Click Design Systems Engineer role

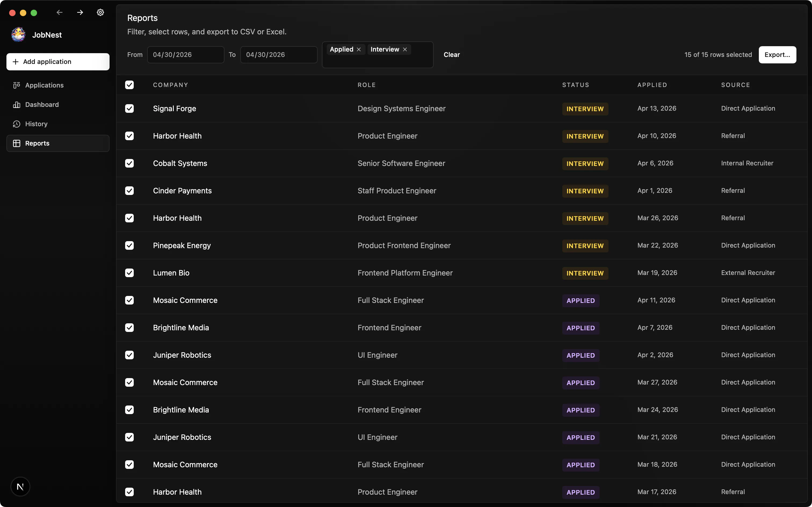[x=401, y=108]
